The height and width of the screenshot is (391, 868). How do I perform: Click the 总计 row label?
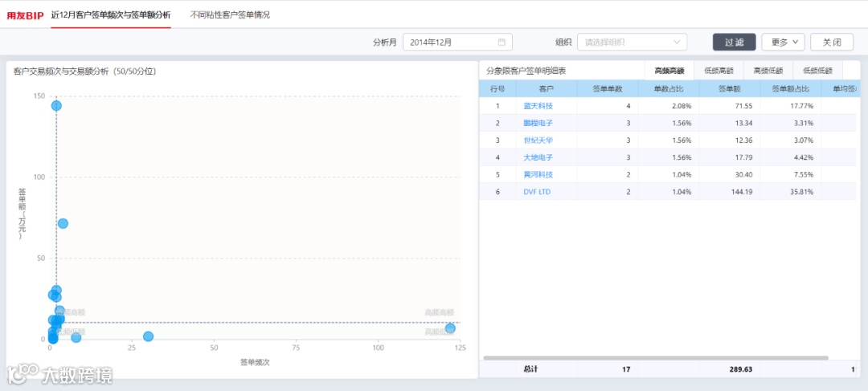[x=530, y=369]
